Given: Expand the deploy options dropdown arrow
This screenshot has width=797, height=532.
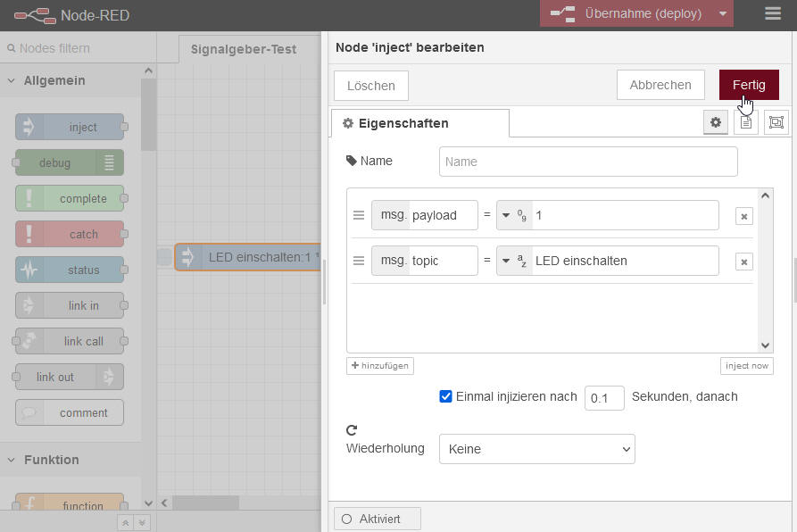Looking at the screenshot, I should 722,13.
